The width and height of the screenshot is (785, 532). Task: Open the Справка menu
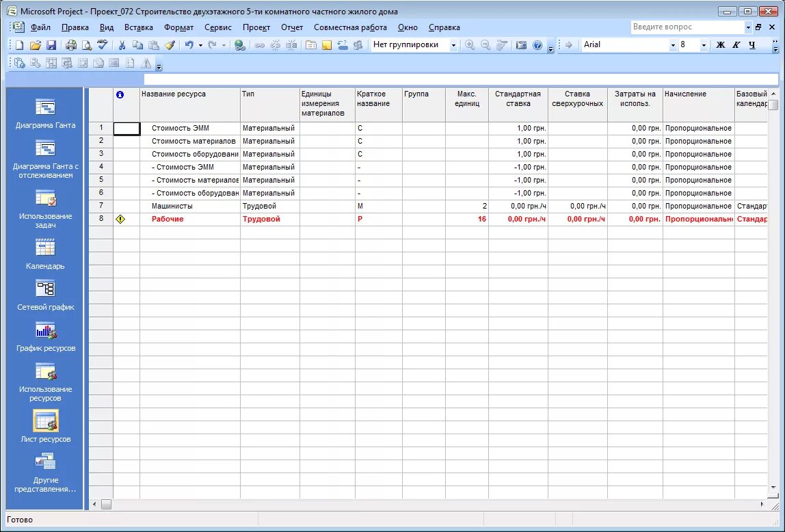pyautogui.click(x=444, y=27)
